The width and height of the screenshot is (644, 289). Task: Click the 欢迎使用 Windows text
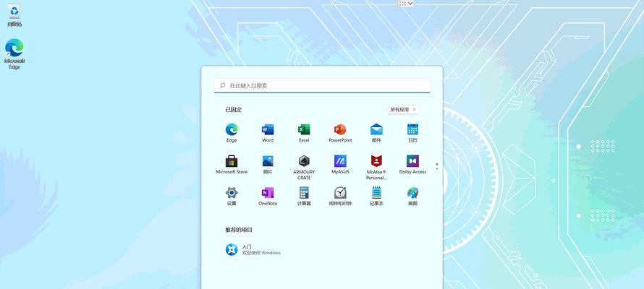261,253
